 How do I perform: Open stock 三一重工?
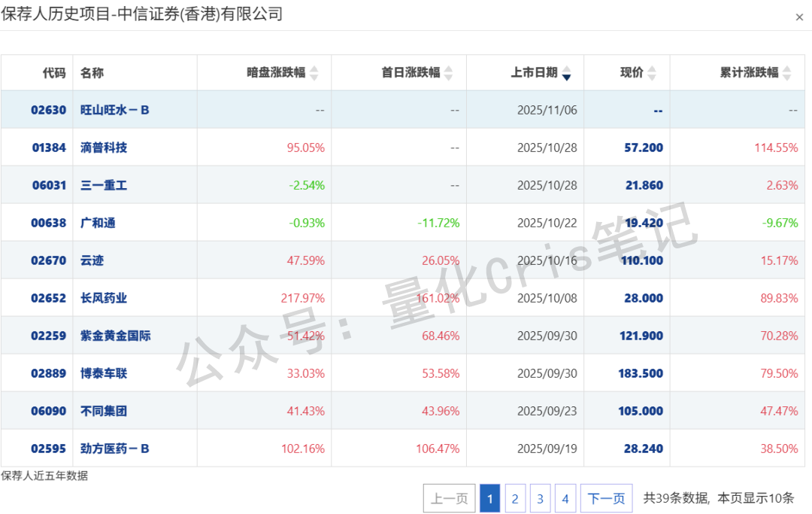[x=104, y=185]
